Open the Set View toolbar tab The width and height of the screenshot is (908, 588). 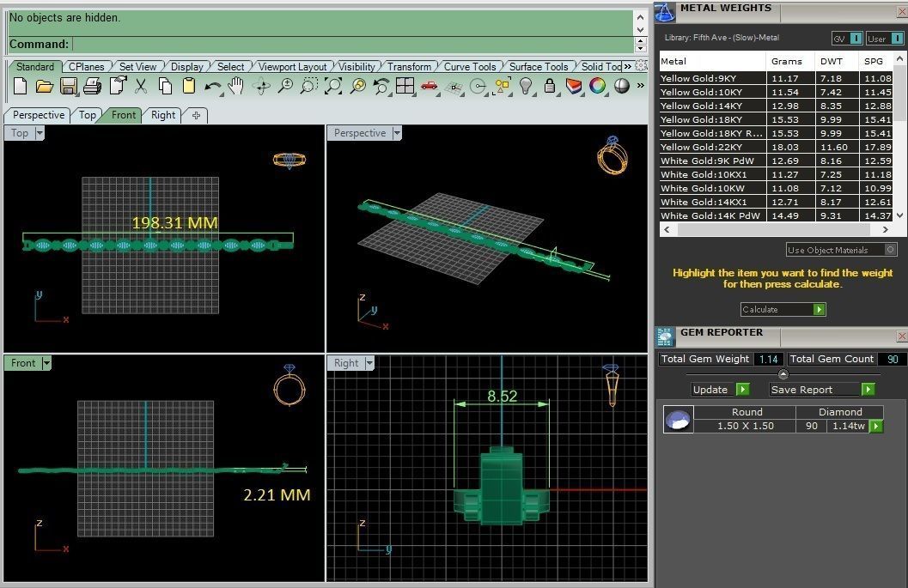(x=137, y=67)
